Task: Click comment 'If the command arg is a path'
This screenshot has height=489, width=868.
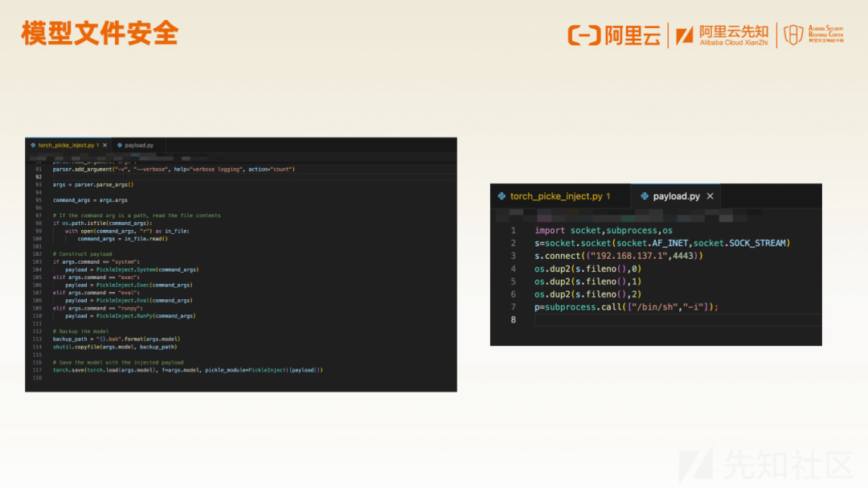Action: 137,216
